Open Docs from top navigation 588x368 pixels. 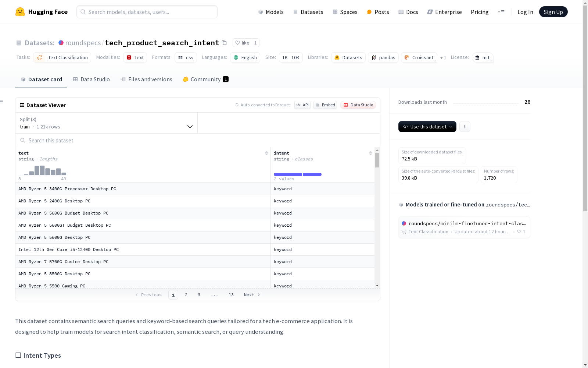coord(408,12)
